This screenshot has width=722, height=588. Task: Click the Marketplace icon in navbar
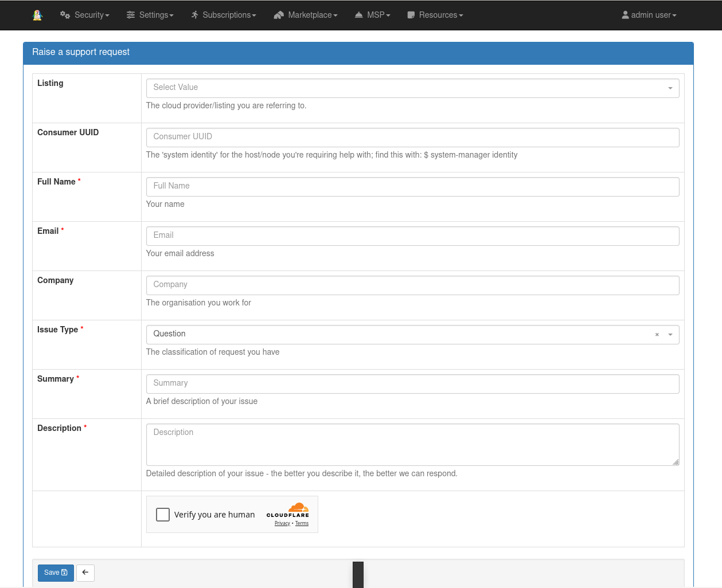point(279,15)
